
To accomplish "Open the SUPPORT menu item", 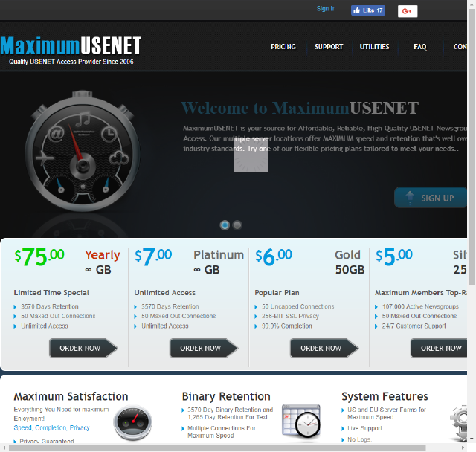I will tap(329, 47).
